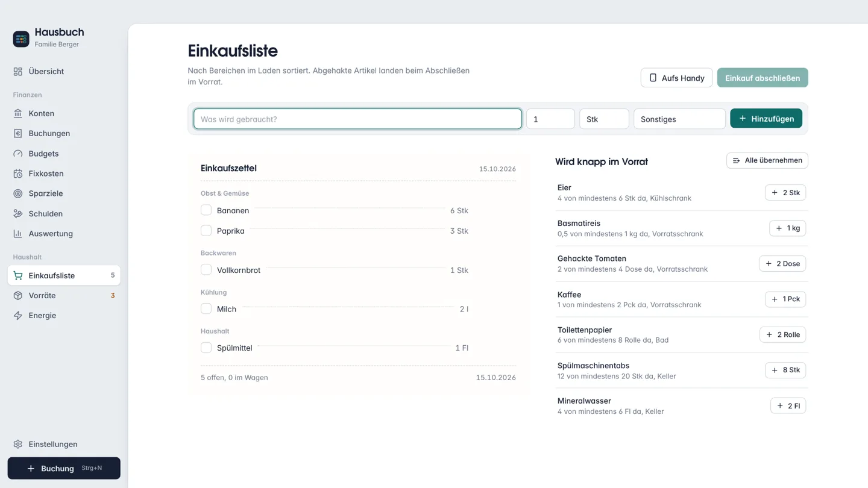The image size is (868, 488).
Task: Click the Hausbuch app logo icon
Action: point(21,39)
